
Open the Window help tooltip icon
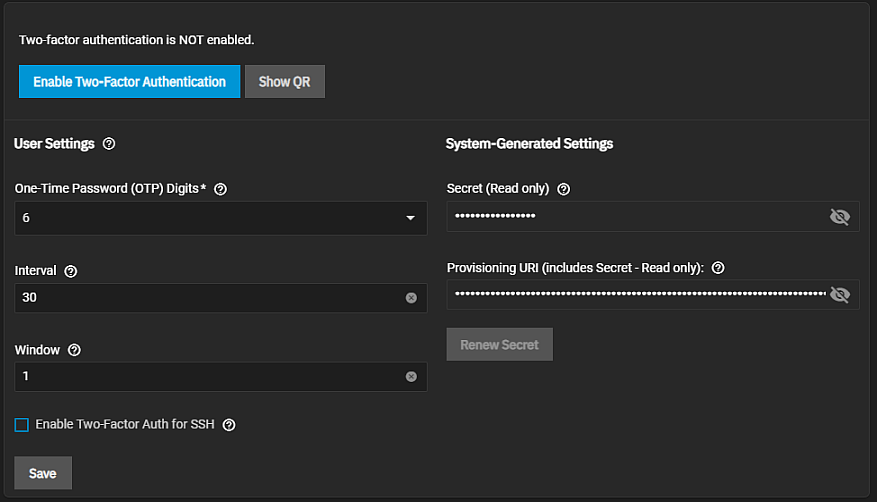[74, 350]
